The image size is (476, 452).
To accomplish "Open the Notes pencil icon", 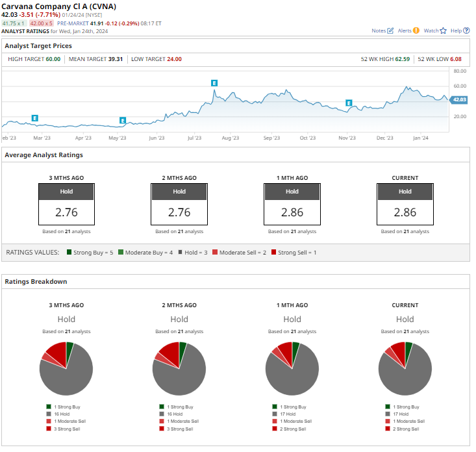I will 390,31.
